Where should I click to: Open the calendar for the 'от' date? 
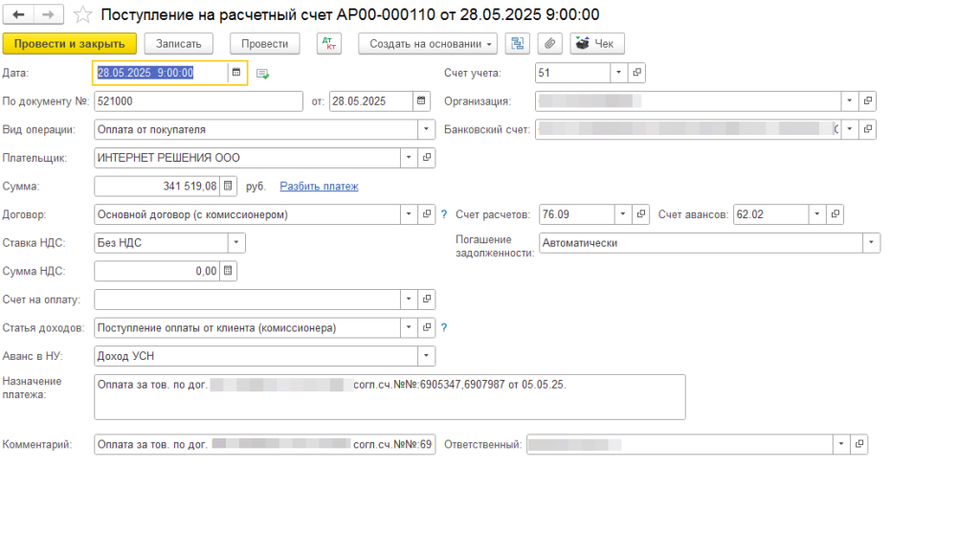click(x=421, y=100)
